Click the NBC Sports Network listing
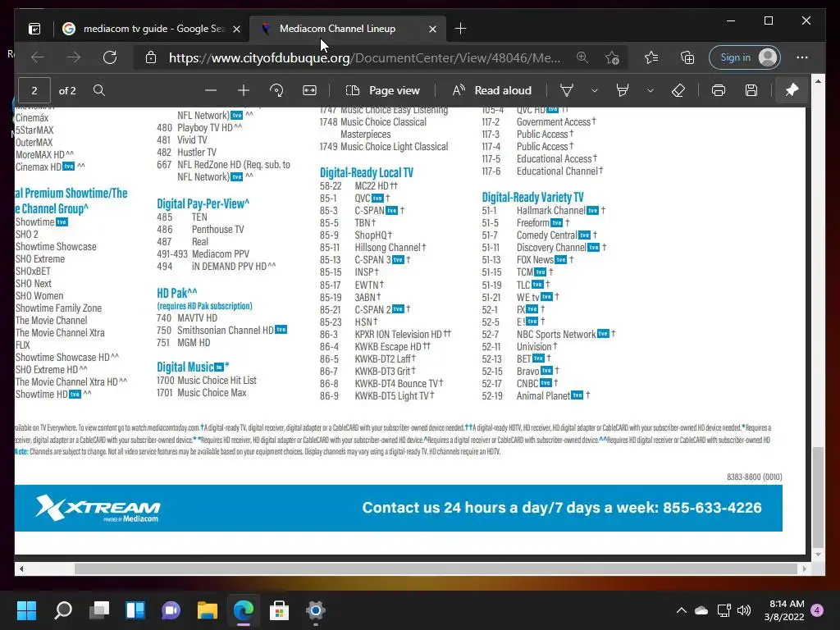Viewport: 840px width, 630px height. coord(549,335)
